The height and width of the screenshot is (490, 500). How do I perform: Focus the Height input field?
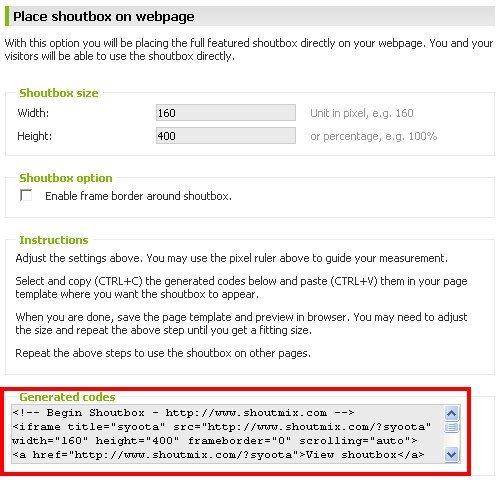click(x=226, y=136)
